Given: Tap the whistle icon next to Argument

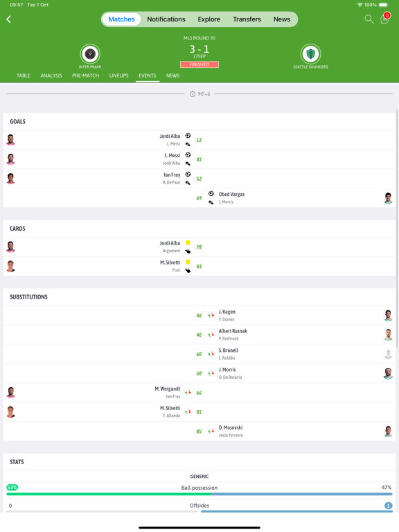Looking at the screenshot, I should tap(188, 251).
